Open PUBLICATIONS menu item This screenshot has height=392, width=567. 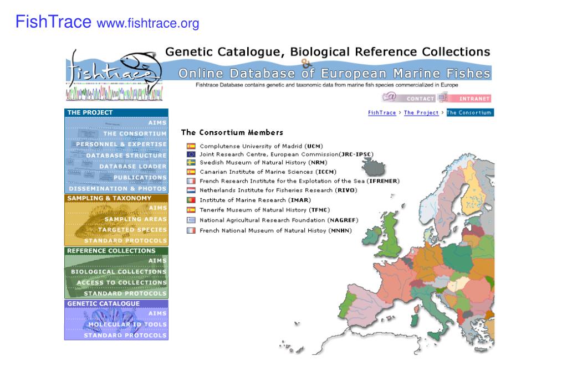pos(140,178)
